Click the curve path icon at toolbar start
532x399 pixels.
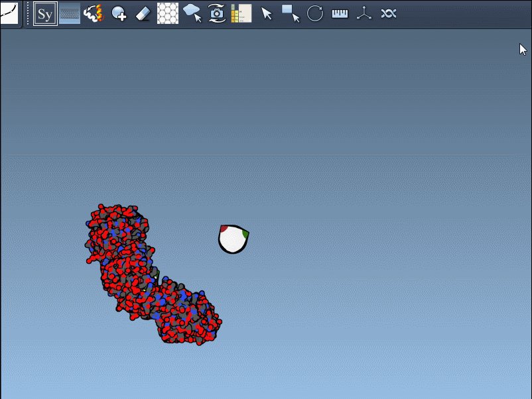9,13
